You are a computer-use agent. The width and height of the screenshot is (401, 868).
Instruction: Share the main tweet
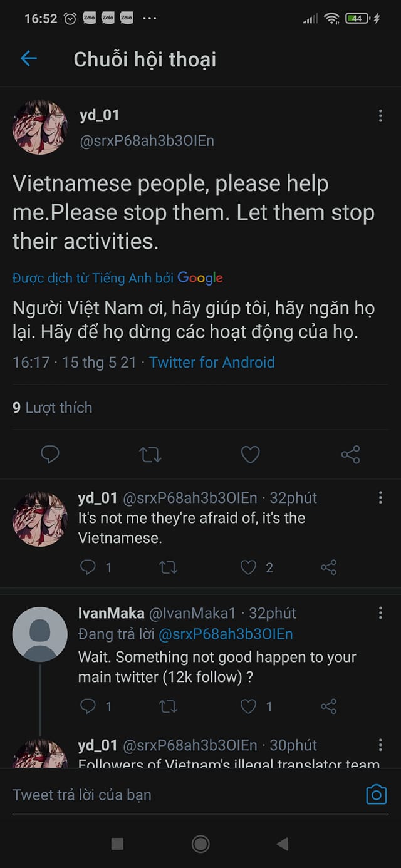(x=350, y=455)
